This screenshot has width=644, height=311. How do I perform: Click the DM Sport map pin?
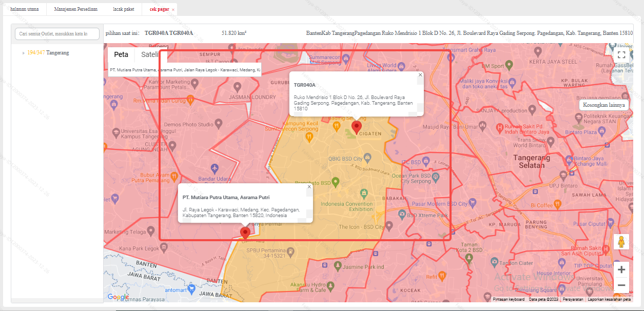[509, 65]
